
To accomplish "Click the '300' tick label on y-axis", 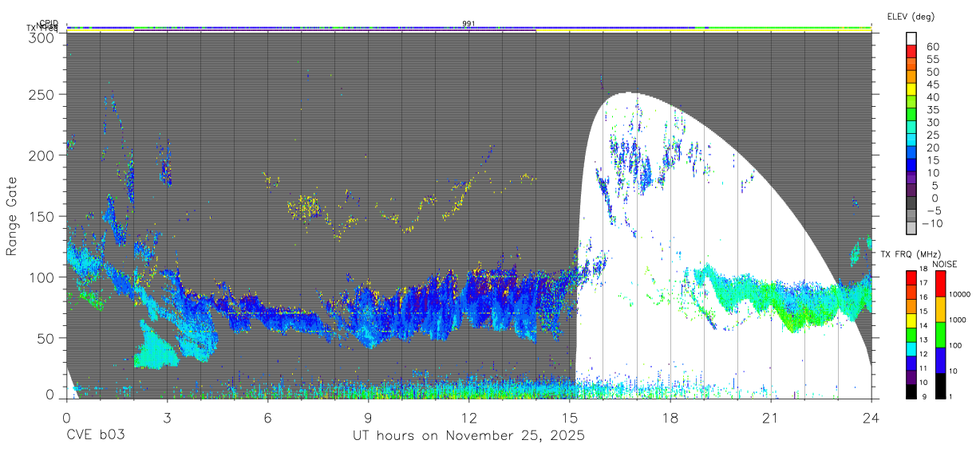I will (43, 37).
